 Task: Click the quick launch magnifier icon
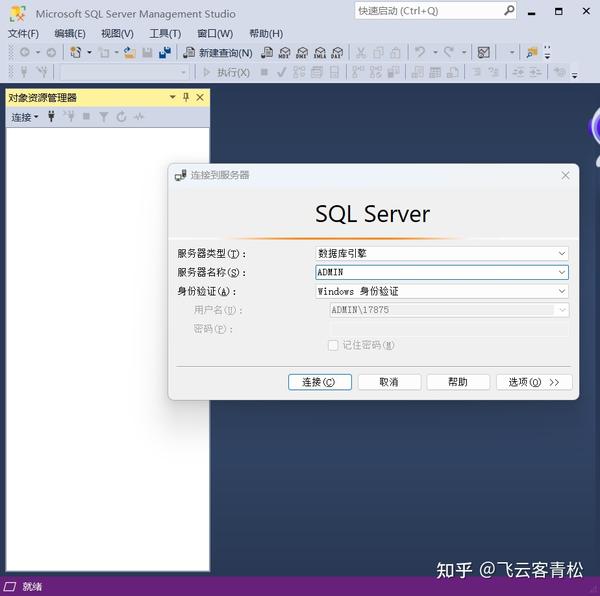(x=509, y=10)
